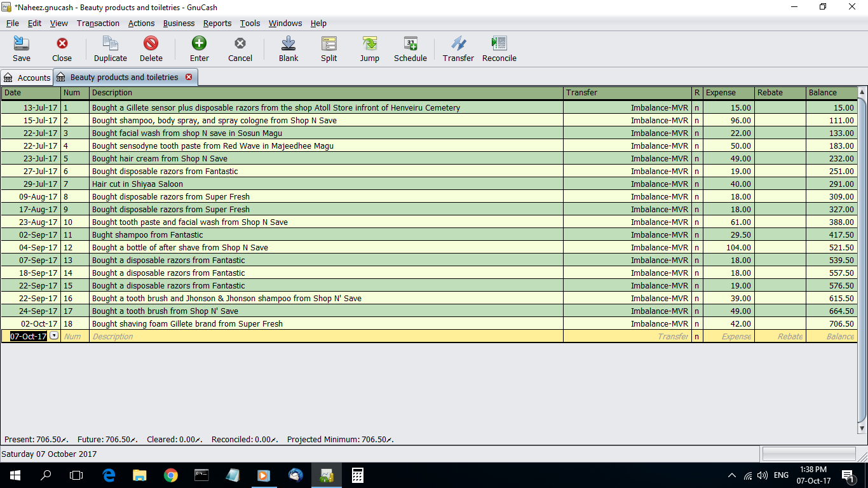Launch Microsoft Edge from taskbar
The height and width of the screenshot is (488, 868).
[109, 475]
